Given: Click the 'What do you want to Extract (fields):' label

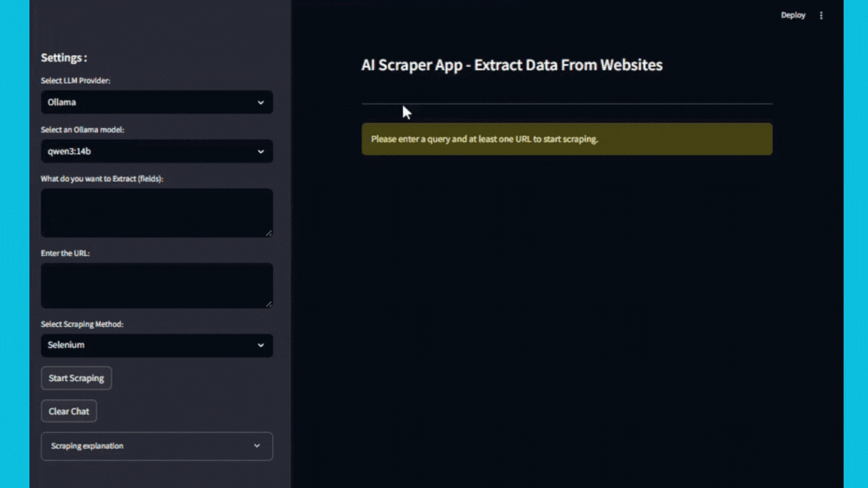Looking at the screenshot, I should tap(102, 178).
